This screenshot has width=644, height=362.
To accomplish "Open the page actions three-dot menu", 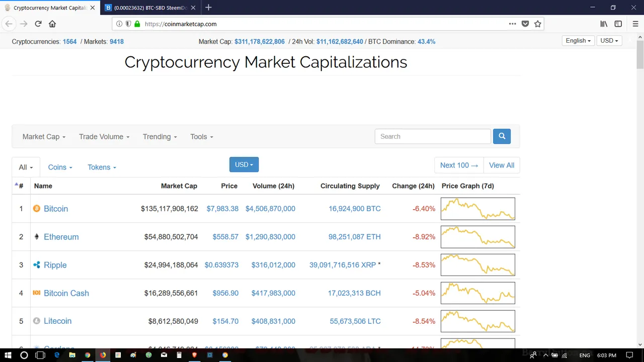I will click(x=512, y=24).
